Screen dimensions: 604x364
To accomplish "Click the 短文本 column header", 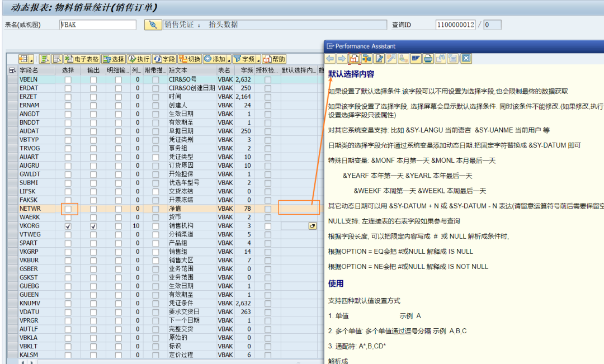I will [x=192, y=70].
